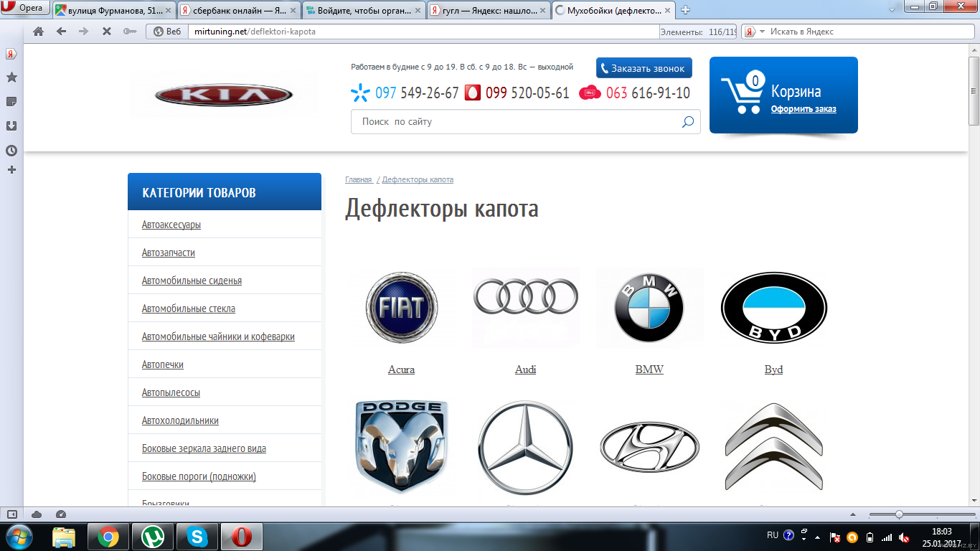Open uTorrent from the Windows taskbar

tap(153, 537)
